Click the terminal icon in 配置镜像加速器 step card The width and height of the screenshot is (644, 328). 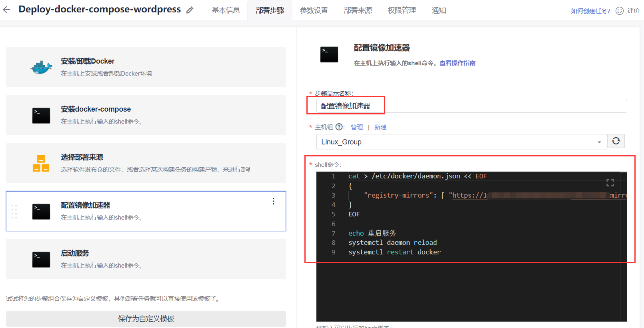[41, 212]
